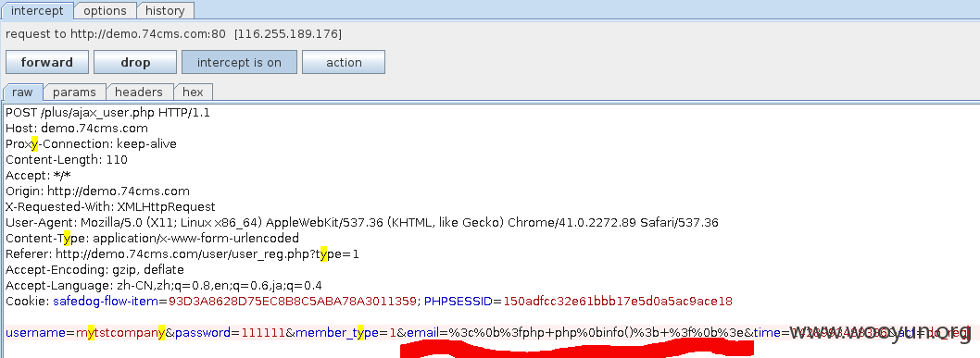Click the 'Accept-Encoding: gzip, deflate' line
The height and width of the screenshot is (358, 980).
point(95,269)
